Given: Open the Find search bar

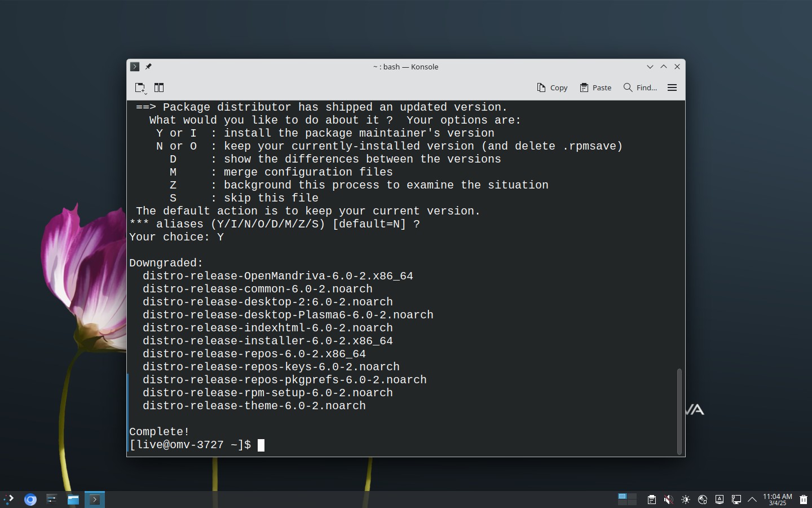Looking at the screenshot, I should (x=640, y=87).
